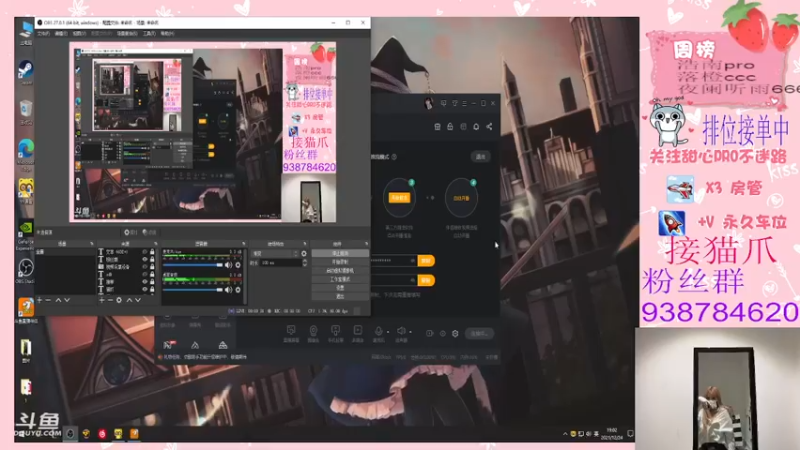800x450 pixels.
Task: Remove the selected scene with minus icon
Action: click(x=48, y=300)
